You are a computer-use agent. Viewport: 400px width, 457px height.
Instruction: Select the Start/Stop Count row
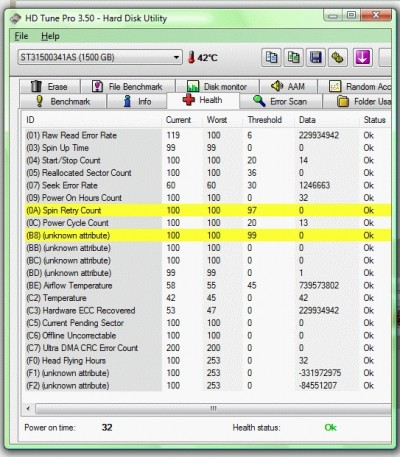click(207, 160)
